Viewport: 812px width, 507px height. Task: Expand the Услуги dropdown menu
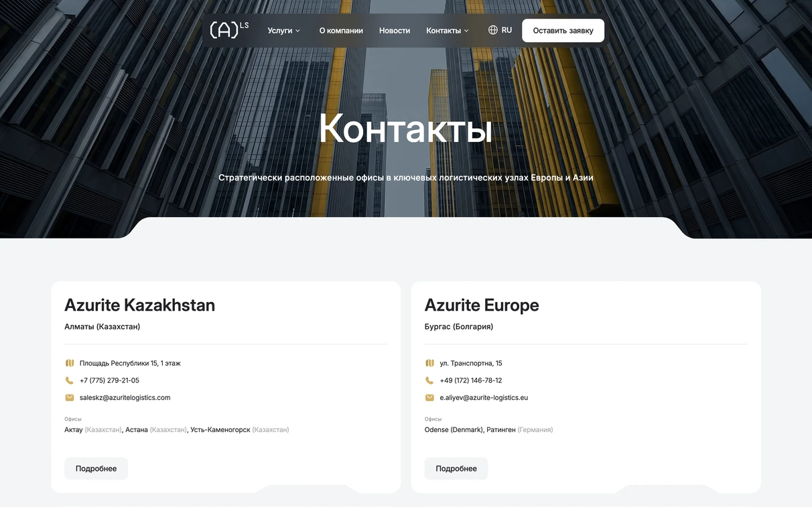(284, 31)
